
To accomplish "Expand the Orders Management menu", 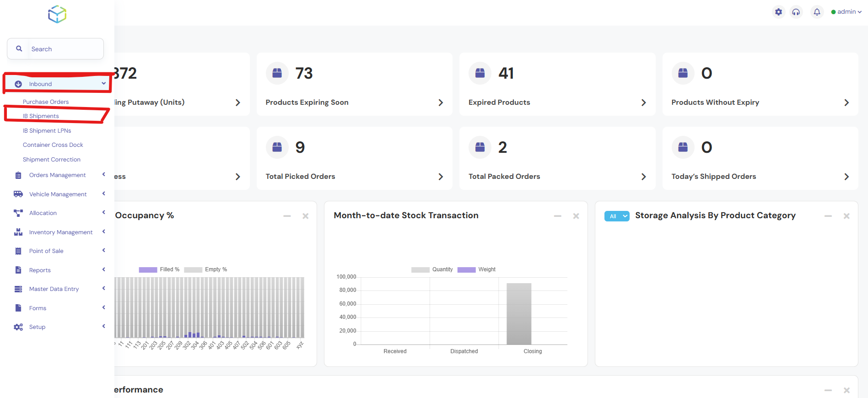I will point(58,175).
